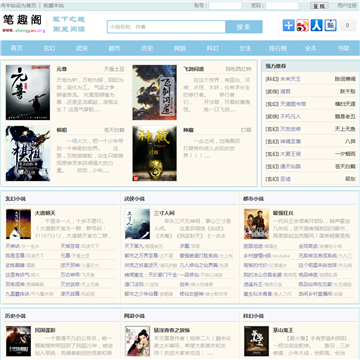Image resolution: width=360 pixels, height=360 pixels.
Task: Select the 玄幻 navigation tab
Action: 49,48
